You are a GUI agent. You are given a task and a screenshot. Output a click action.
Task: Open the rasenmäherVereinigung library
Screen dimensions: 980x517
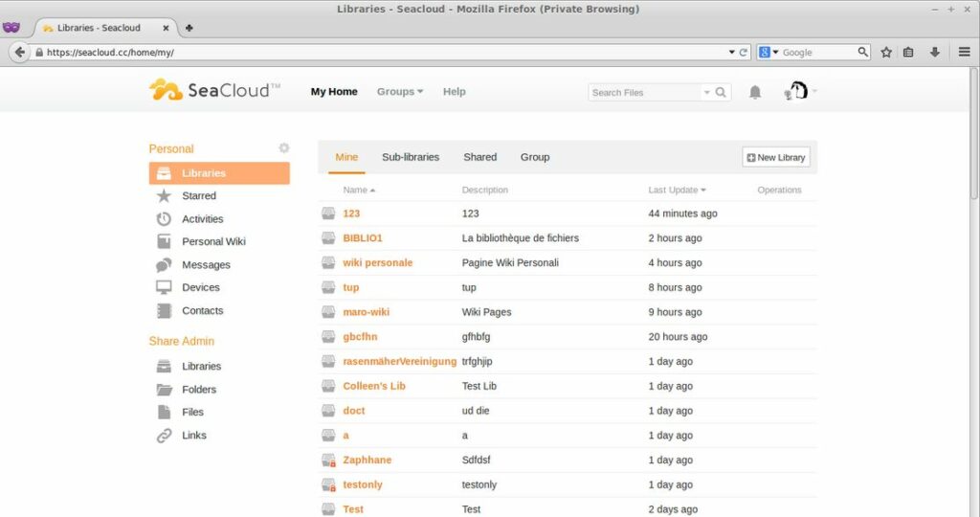(x=400, y=361)
